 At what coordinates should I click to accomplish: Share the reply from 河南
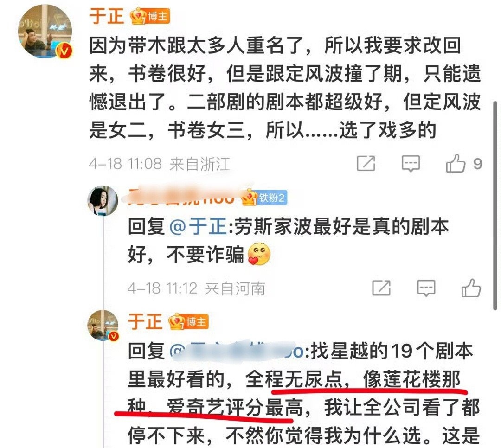(x=381, y=288)
